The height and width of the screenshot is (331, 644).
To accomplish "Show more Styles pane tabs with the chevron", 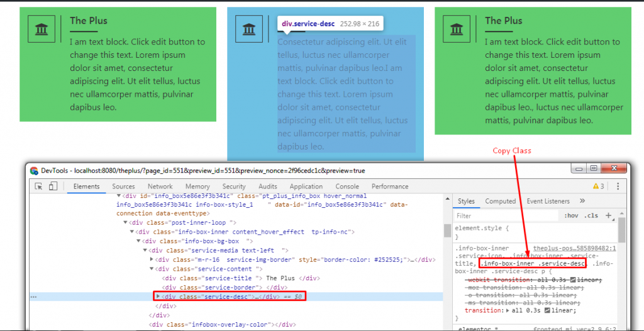I will [582, 201].
